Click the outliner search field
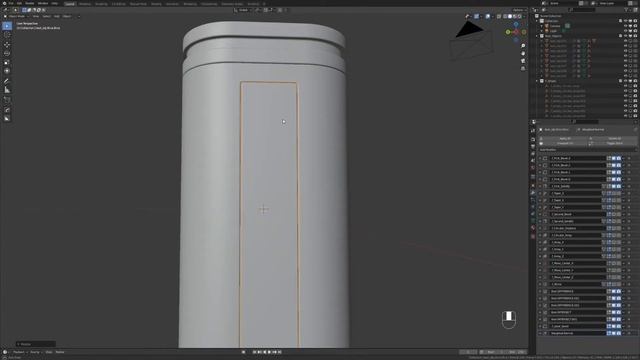Image resolution: width=640 pixels, height=360 pixels. point(582,10)
